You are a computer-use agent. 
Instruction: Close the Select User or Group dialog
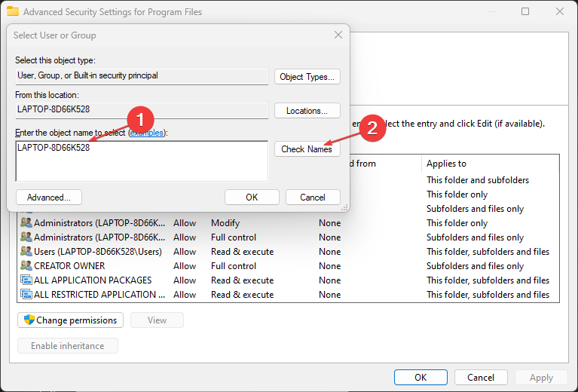coord(338,35)
